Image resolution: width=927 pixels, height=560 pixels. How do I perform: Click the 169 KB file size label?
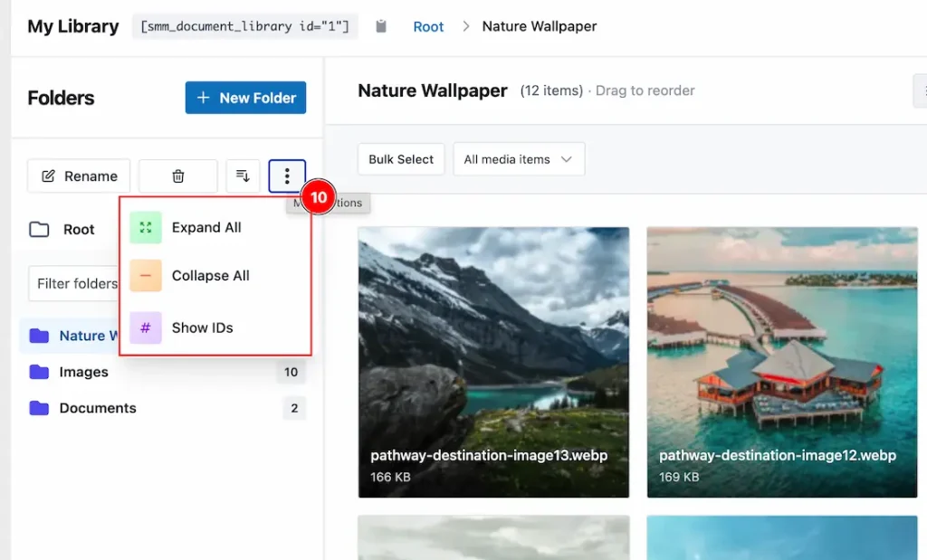tap(679, 477)
